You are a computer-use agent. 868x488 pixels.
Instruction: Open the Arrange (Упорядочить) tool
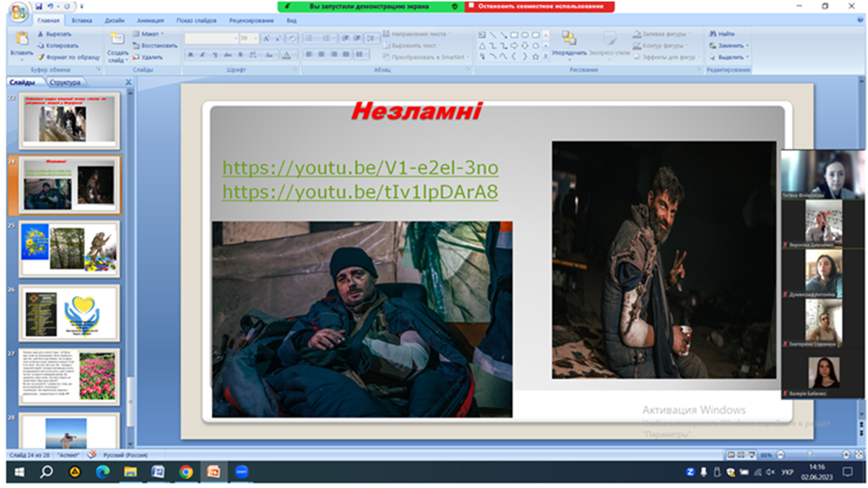point(569,43)
